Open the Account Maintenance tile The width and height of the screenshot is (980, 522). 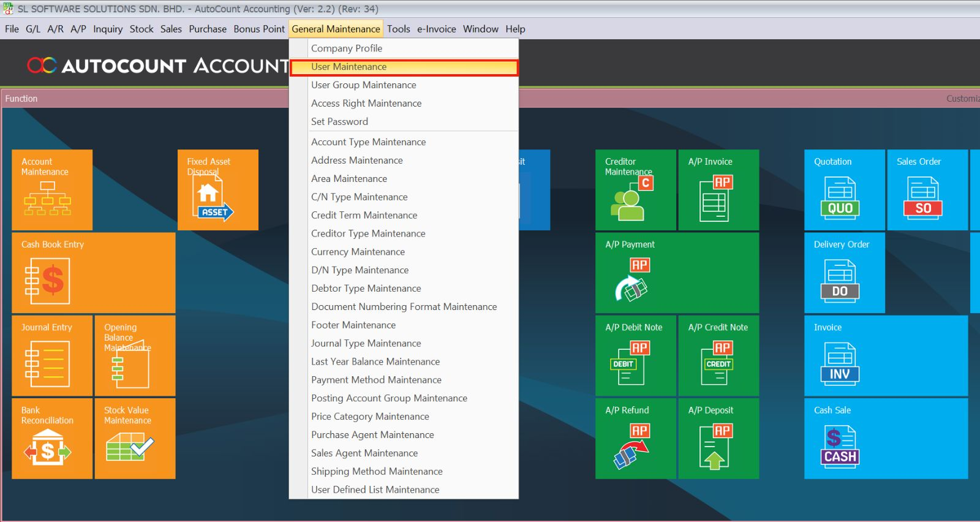52,190
